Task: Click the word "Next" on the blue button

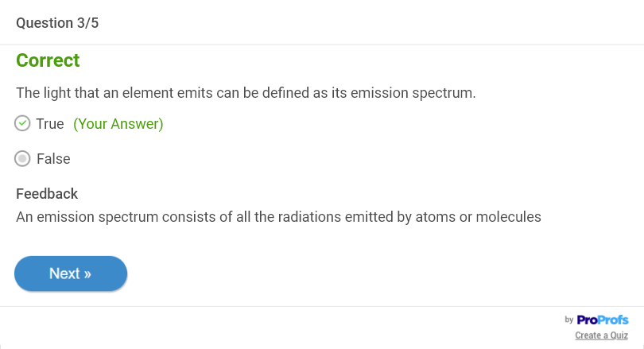Action: [64, 273]
